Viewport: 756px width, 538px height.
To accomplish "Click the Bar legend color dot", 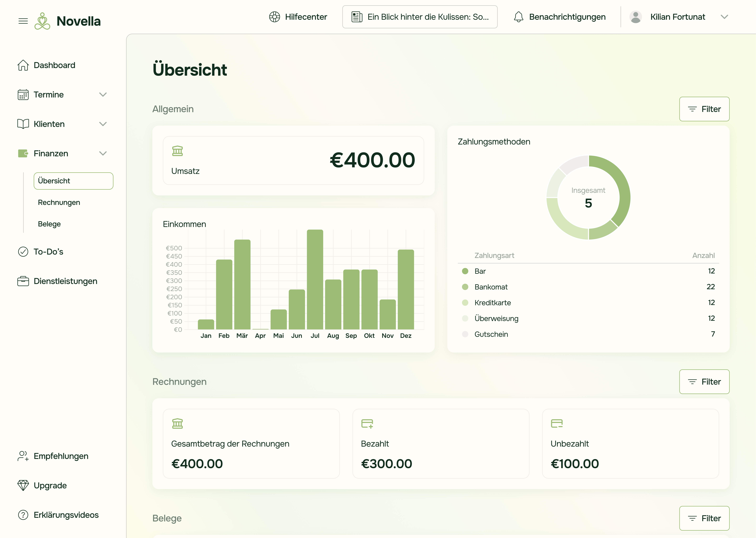I will pos(465,271).
